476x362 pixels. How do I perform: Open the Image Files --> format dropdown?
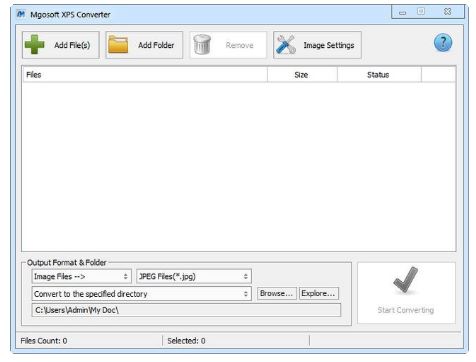[82, 276]
